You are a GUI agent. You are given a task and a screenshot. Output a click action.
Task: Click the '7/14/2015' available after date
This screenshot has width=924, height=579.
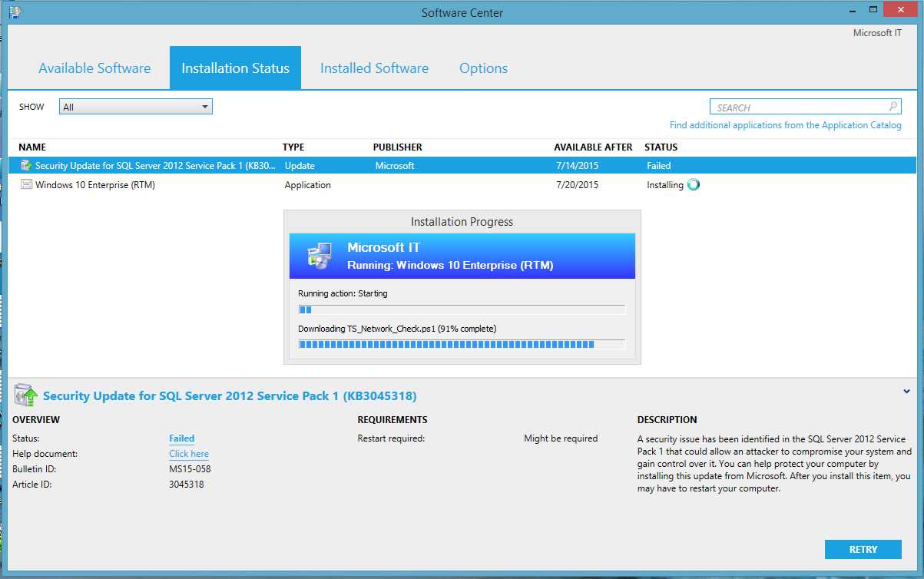point(578,166)
